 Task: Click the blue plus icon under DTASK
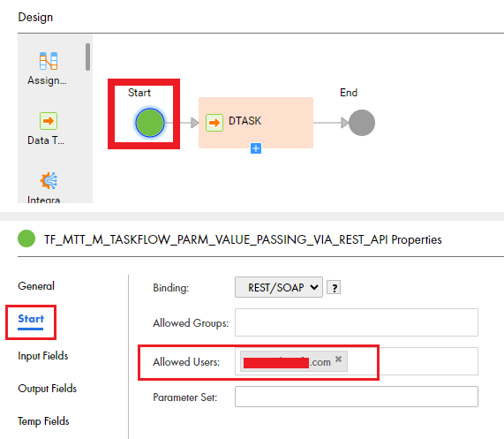click(x=256, y=148)
